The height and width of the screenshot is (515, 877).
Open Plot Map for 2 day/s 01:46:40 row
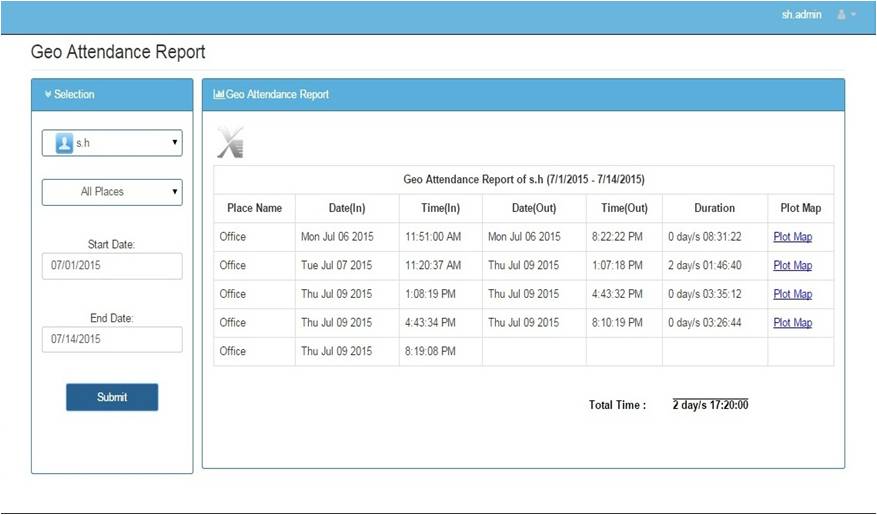(x=793, y=265)
